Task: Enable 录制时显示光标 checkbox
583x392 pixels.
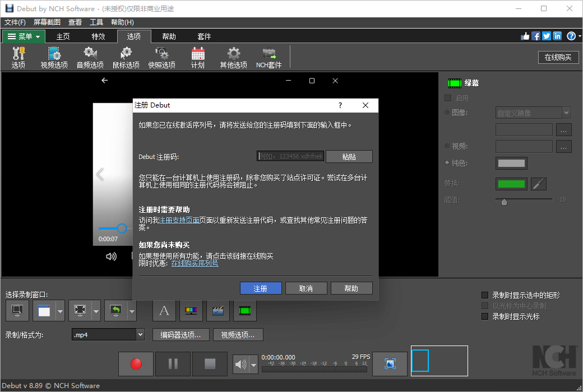Action: [x=485, y=316]
